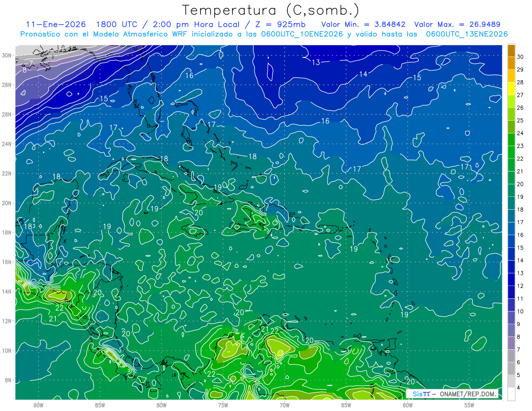
Task: Click the lime legend swatch between 25 and 26
Action: [x=512, y=114]
